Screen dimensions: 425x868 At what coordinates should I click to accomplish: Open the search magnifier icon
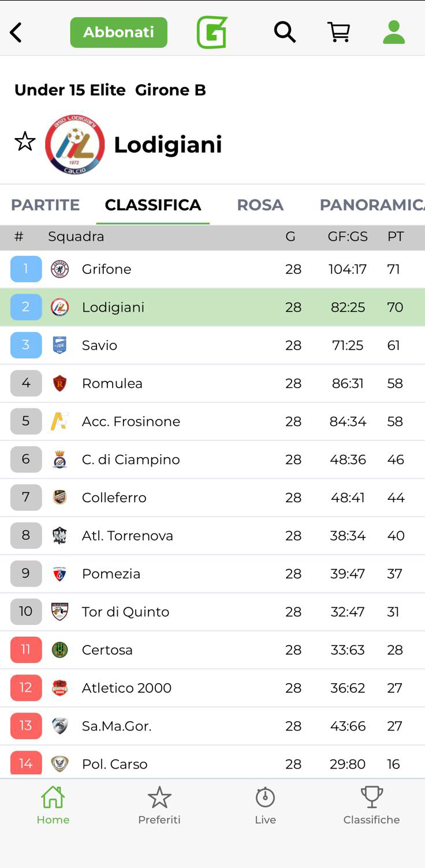coord(284,32)
